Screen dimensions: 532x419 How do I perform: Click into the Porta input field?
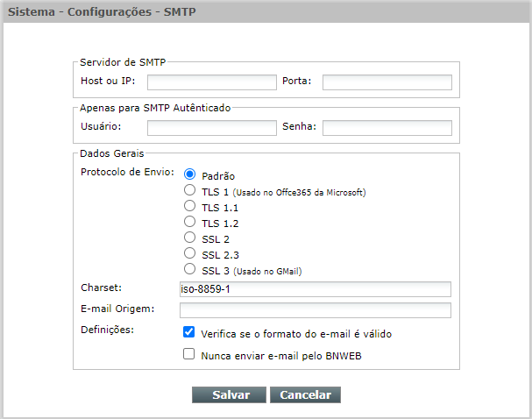pos(387,82)
